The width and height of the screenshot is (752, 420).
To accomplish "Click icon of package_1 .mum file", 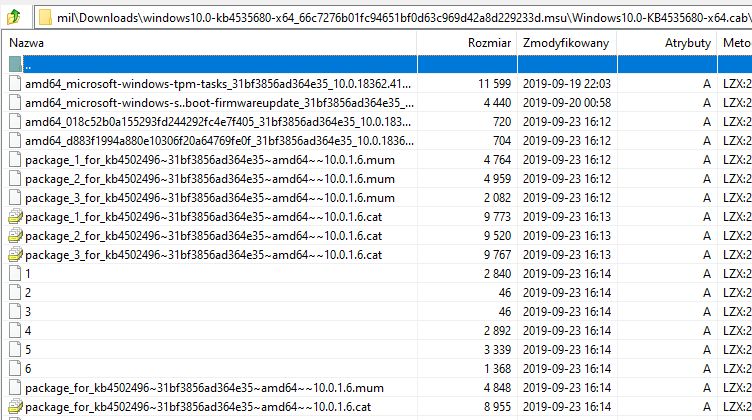I will 15,160.
